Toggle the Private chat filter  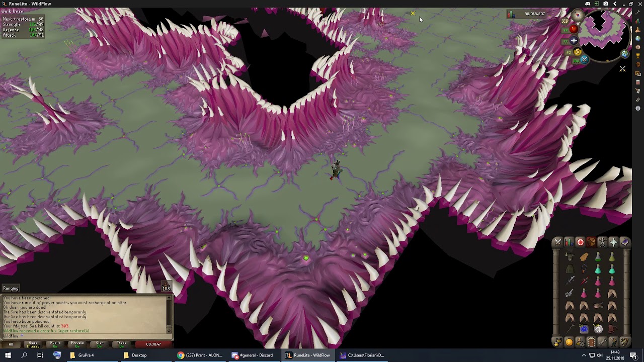[x=77, y=344]
